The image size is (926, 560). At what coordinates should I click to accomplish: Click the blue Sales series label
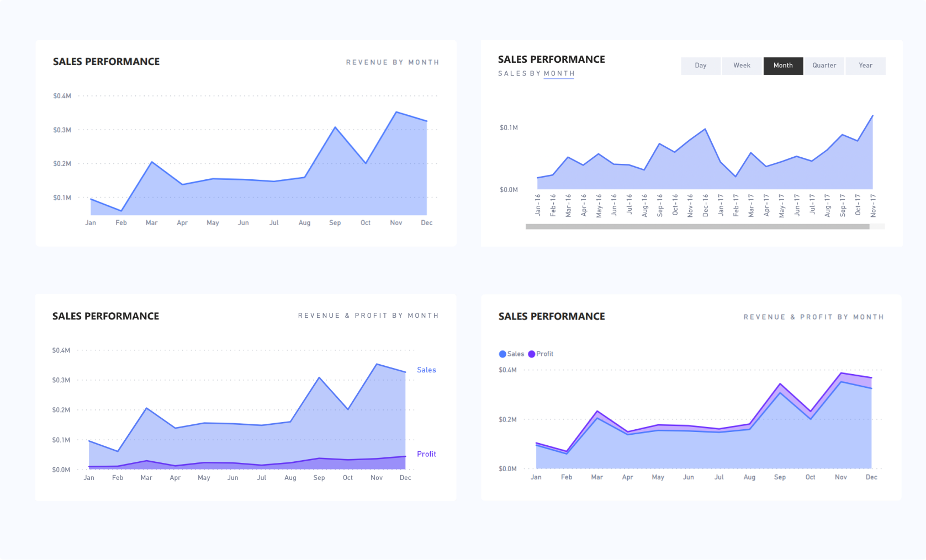coord(426,370)
